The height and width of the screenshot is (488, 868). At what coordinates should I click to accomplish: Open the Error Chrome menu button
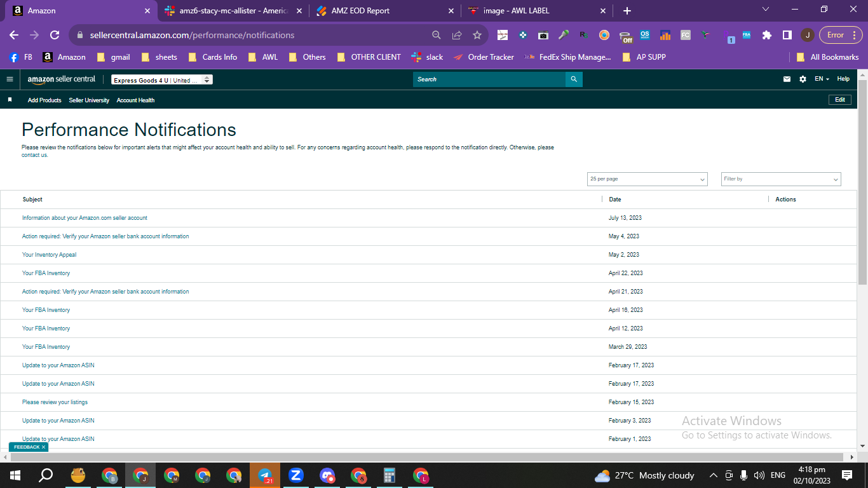[841, 35]
